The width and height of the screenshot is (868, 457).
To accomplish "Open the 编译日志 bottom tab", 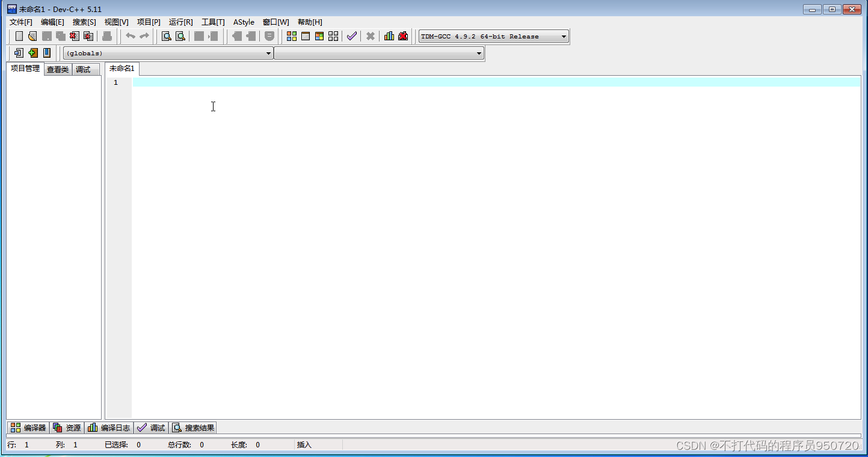I will coord(109,428).
